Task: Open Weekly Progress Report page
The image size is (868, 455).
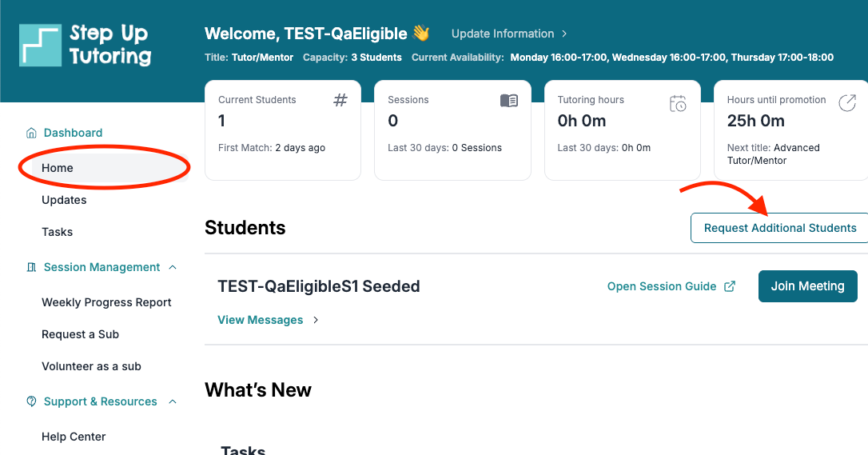Action: (106, 302)
